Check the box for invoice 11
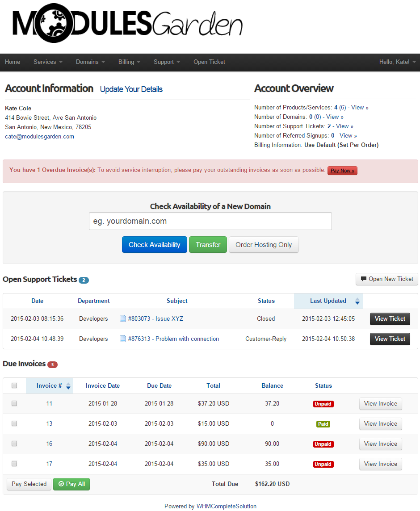This screenshot has height=511, width=420. click(14, 403)
